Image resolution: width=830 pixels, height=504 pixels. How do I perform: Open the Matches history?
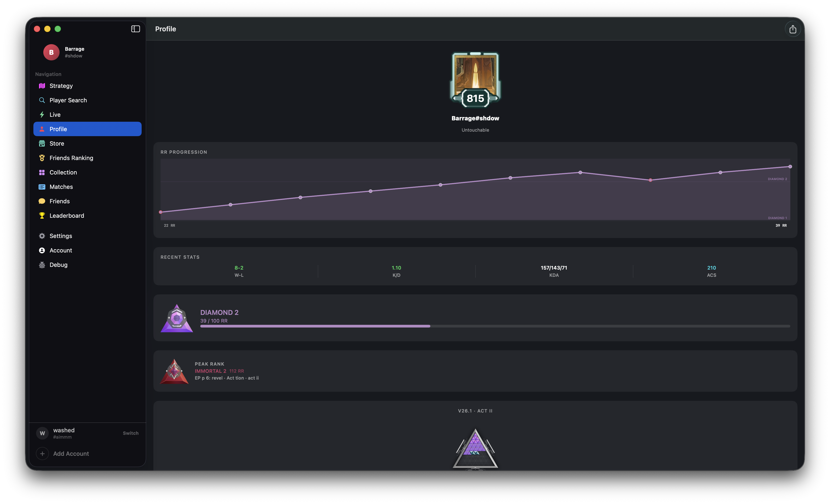[x=61, y=186]
